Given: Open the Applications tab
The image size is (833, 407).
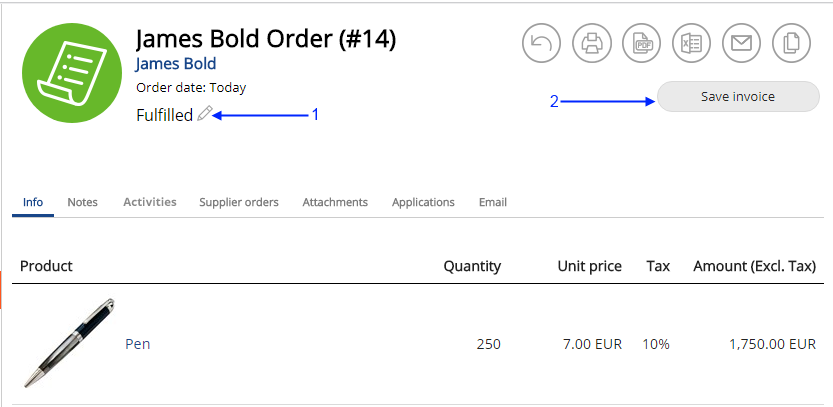Looking at the screenshot, I should 423,202.
